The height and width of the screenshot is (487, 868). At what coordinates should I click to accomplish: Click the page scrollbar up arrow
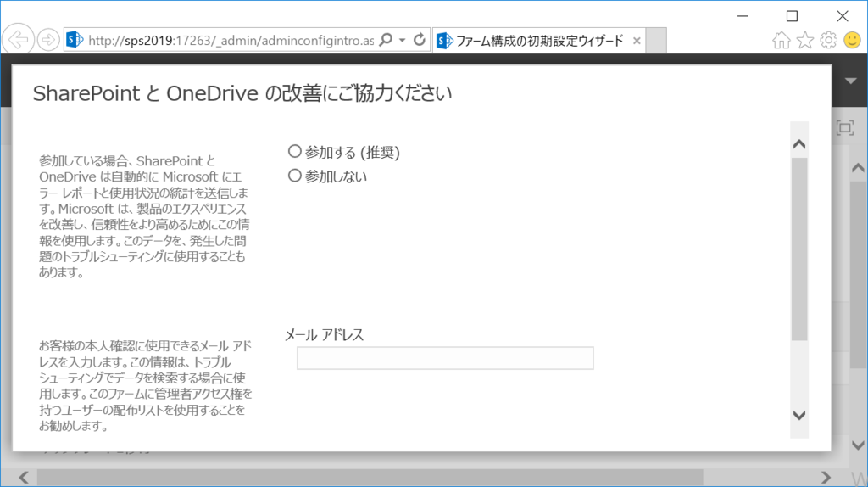[x=858, y=168]
